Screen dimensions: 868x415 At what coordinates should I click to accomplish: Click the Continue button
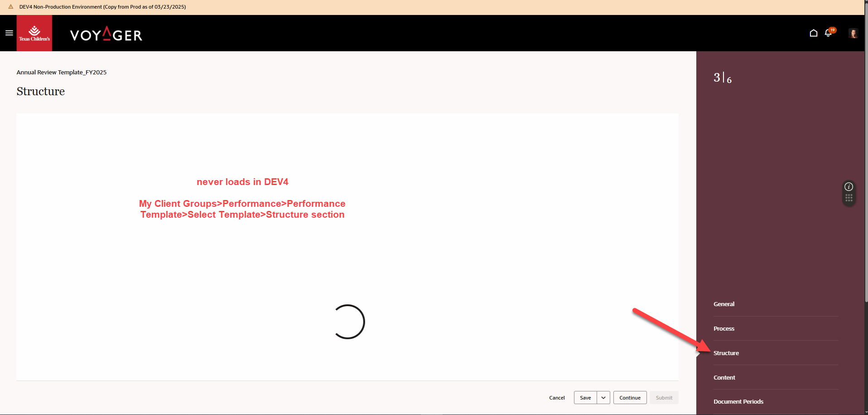click(x=630, y=398)
